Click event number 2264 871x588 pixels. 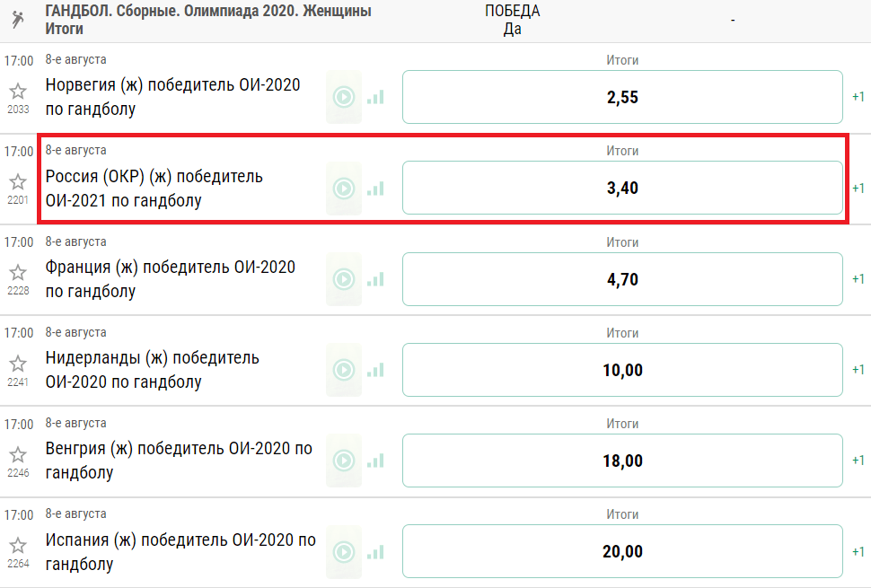coord(18,564)
